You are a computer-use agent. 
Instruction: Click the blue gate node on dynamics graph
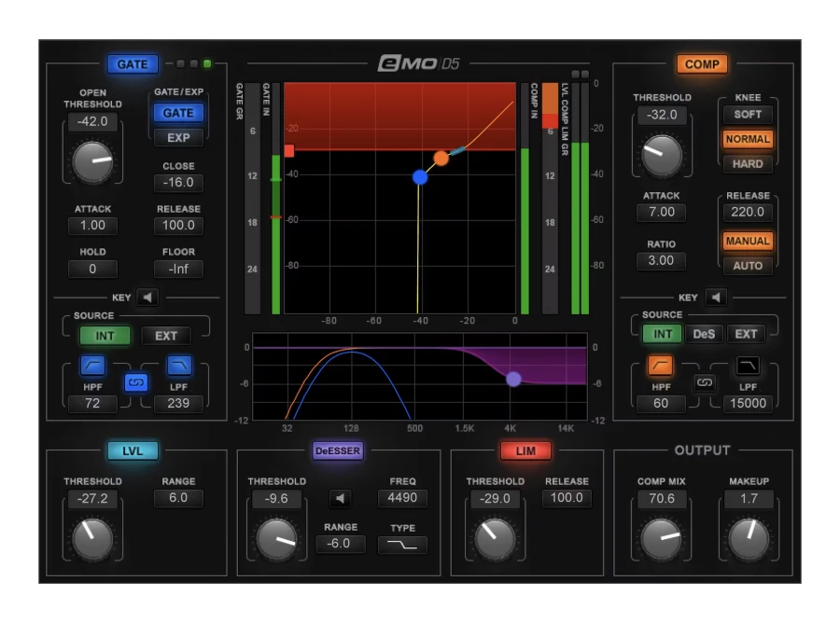[420, 177]
